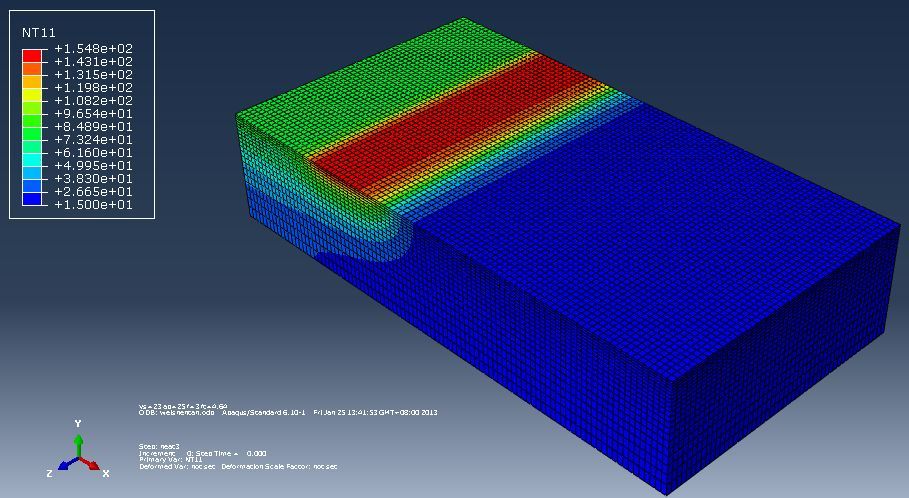The width and height of the screenshot is (909, 498).
Task: Click the blue Z axis arrow of triad
Action: (x=66, y=465)
